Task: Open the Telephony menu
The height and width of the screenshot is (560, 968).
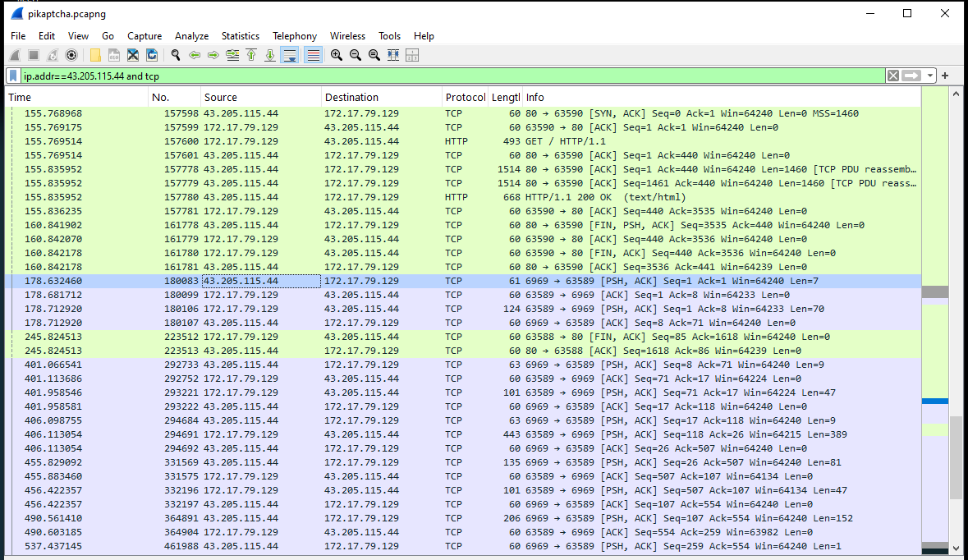Action: [295, 36]
